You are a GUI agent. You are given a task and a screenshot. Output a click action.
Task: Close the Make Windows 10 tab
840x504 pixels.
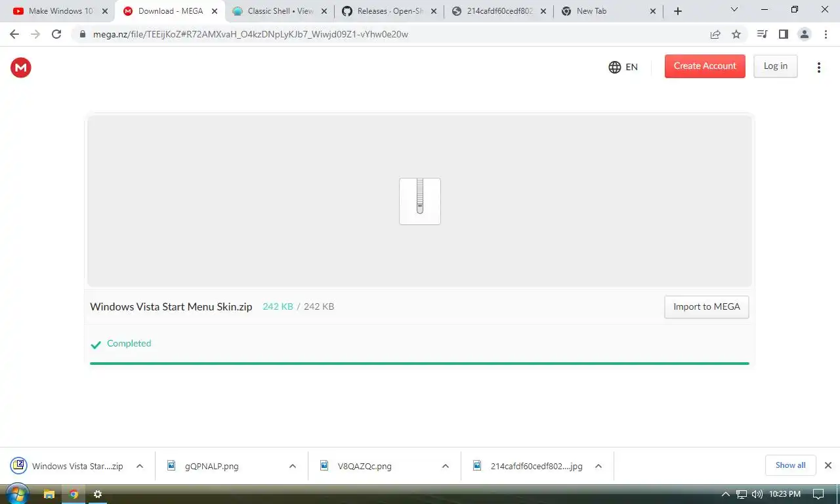pyautogui.click(x=105, y=11)
